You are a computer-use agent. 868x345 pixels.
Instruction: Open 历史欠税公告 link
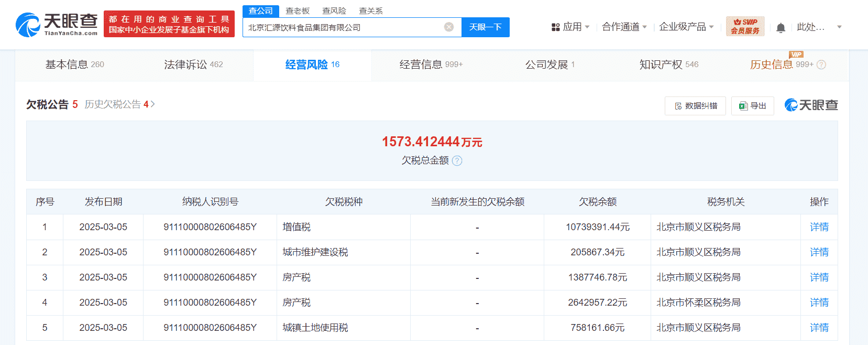[x=119, y=104]
